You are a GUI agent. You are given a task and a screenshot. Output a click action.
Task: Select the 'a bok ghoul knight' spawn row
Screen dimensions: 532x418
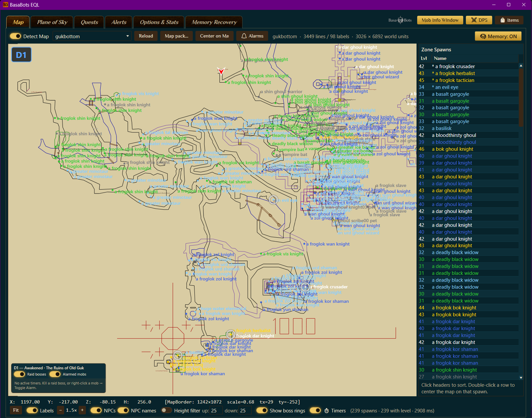tap(469, 149)
